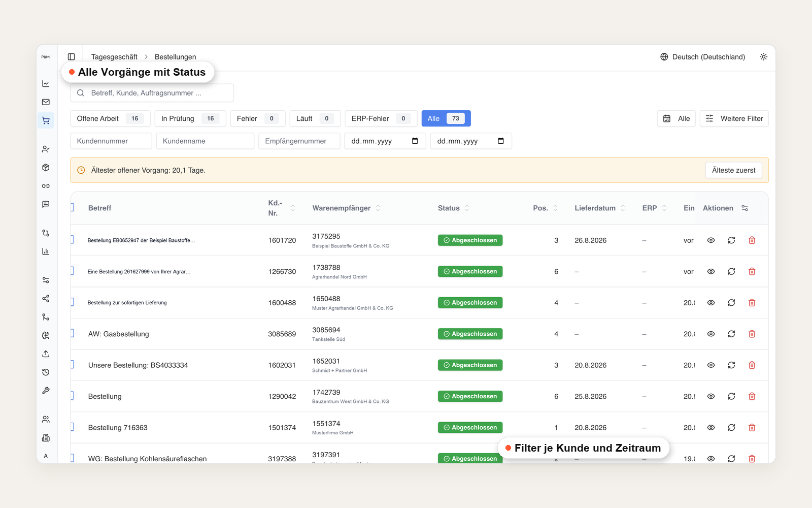View Unsere Bestellung: BS4033334 via eye icon
The height and width of the screenshot is (508, 812).
click(711, 365)
